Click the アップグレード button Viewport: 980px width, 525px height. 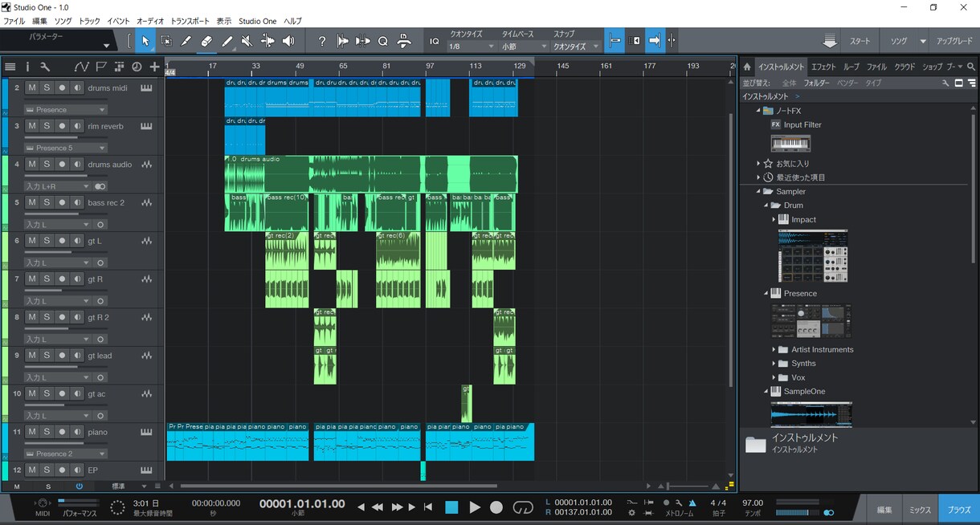pos(953,41)
